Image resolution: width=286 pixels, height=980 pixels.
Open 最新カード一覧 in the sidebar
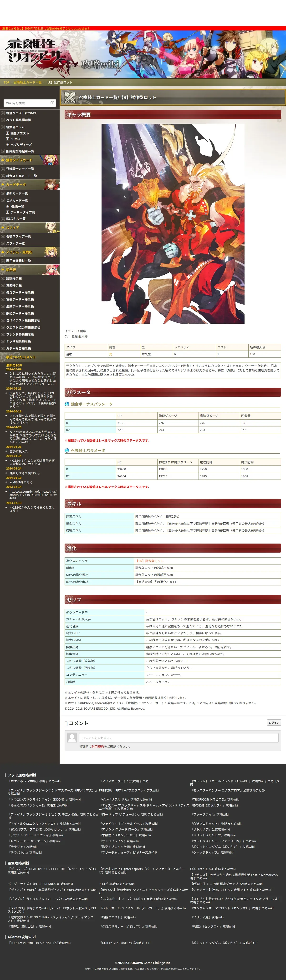17,193
